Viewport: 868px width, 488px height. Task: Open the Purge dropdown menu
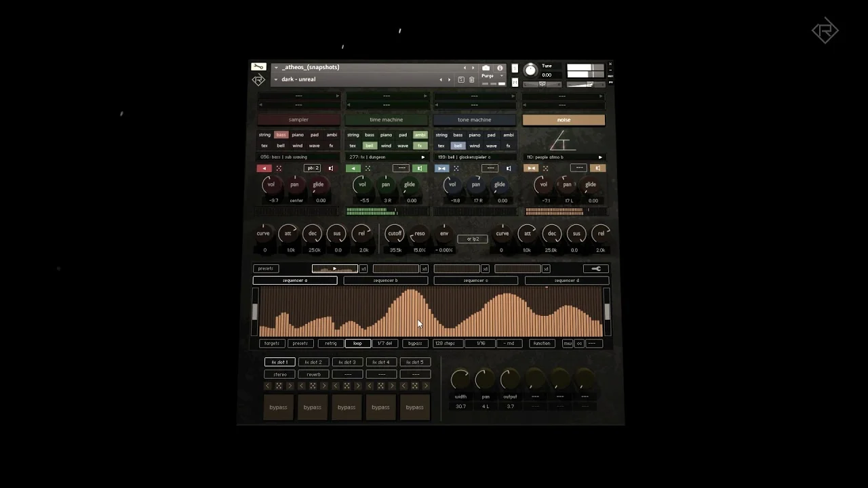tap(492, 76)
